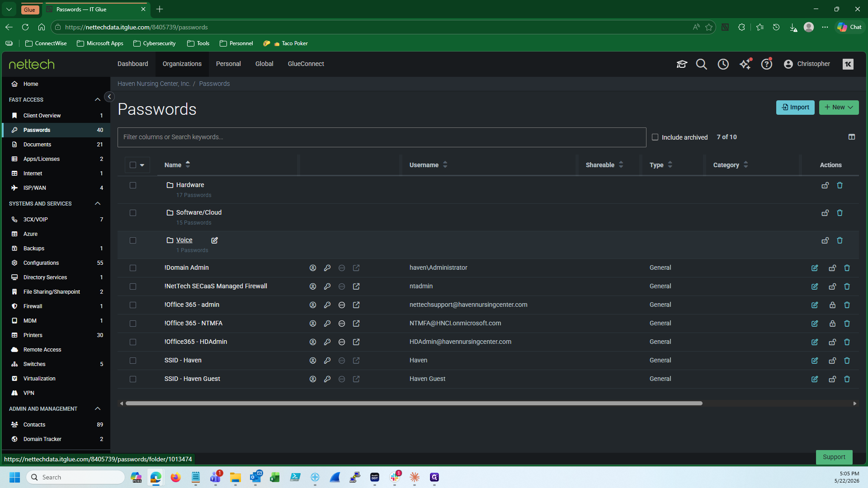Screen dimensions: 868x488
Task: Delete the Voice folder using trash icon
Action: pyautogui.click(x=840, y=240)
